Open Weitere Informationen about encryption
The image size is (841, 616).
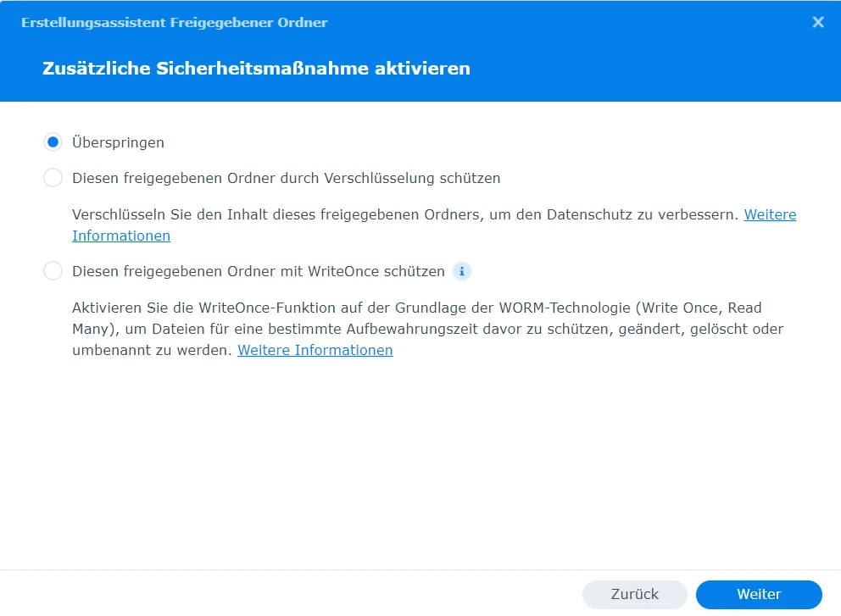(x=770, y=214)
